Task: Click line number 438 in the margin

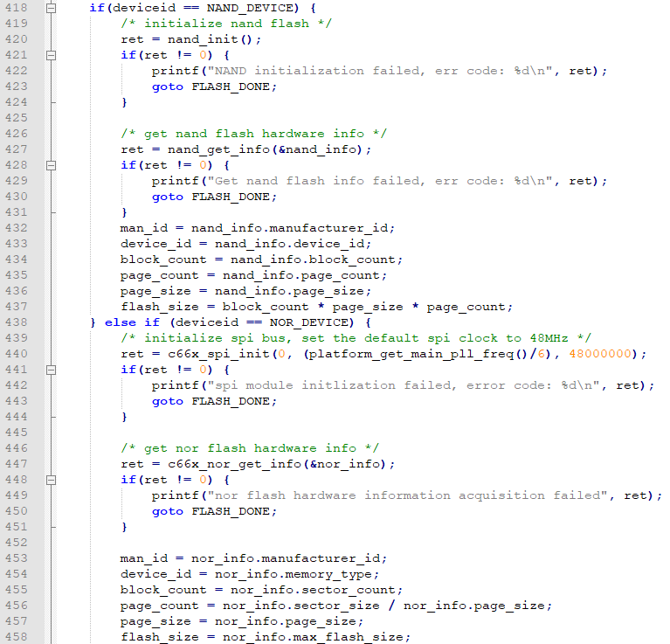Action: point(16,322)
